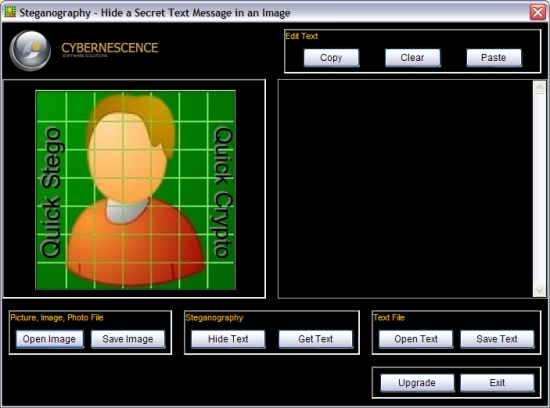The image size is (550, 408).
Task: Paste text from clipboard
Action: 494,58
